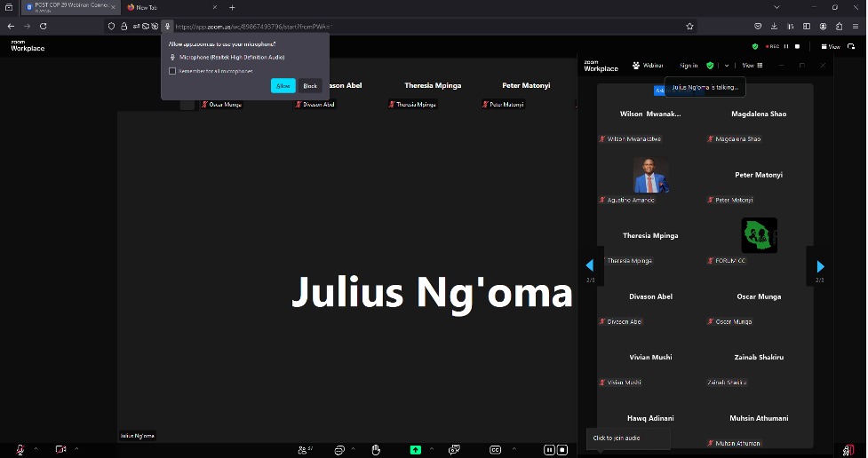868x458 pixels.
Task: Pause recording in bottom toolbar
Action: point(549,450)
